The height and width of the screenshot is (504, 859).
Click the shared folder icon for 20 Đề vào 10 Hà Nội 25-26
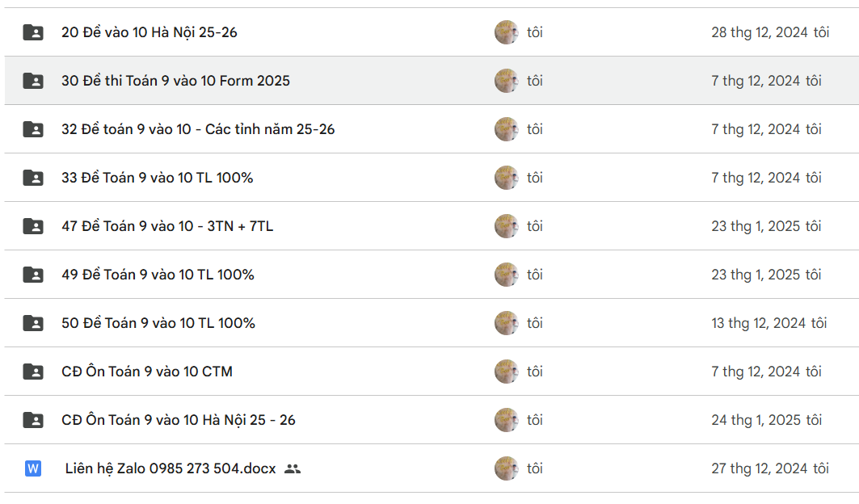click(x=33, y=32)
